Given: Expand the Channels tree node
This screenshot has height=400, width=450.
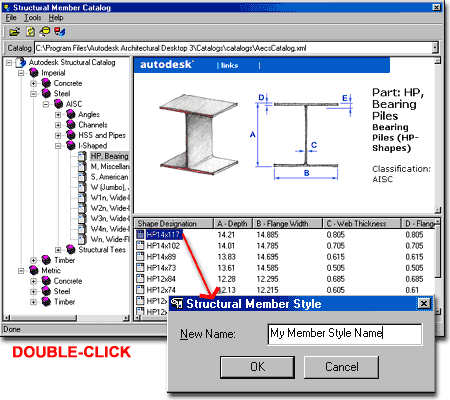Looking at the screenshot, I should 58,125.
